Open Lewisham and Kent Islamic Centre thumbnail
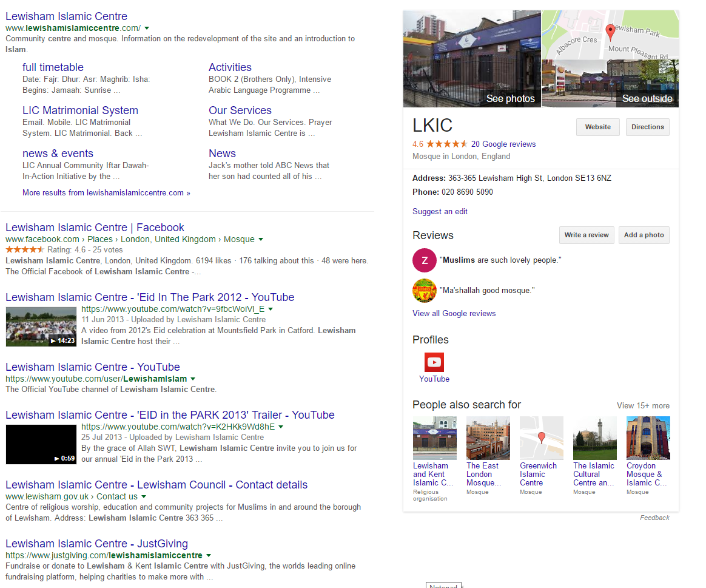The height and width of the screenshot is (588, 706). [x=434, y=438]
